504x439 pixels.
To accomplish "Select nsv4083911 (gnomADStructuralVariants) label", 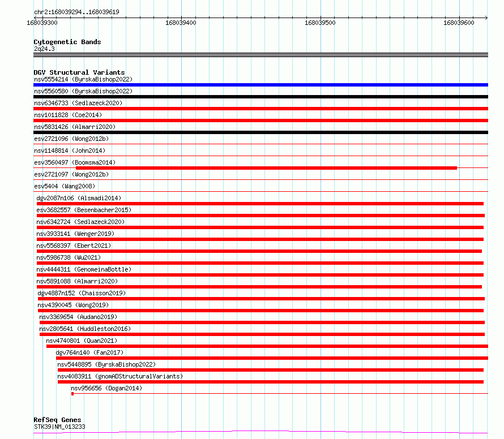I will pyautogui.click(x=120, y=376).
